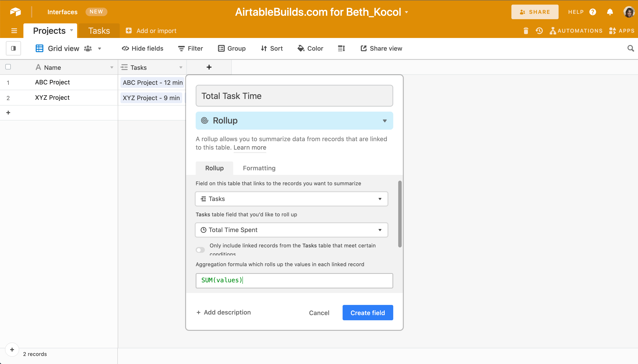Viewport: 638px width, 364px height.
Task: Select the Rollup settings tab
Action: 214,168
